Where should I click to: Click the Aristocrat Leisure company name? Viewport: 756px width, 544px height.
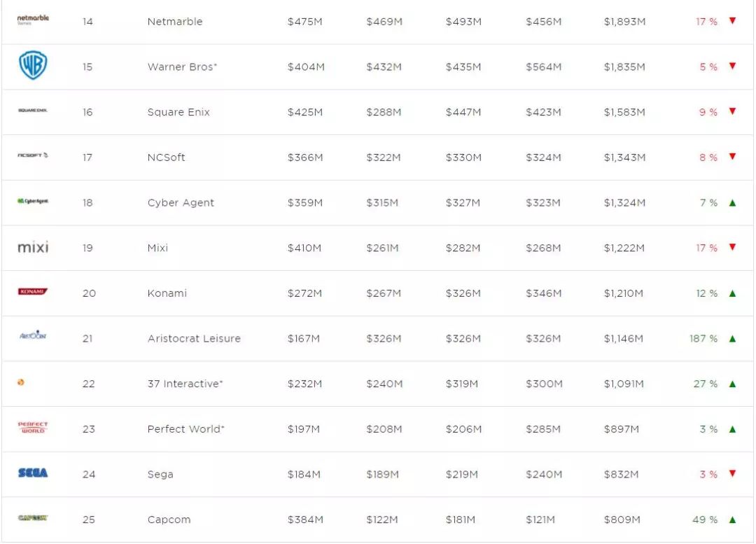[x=194, y=339]
